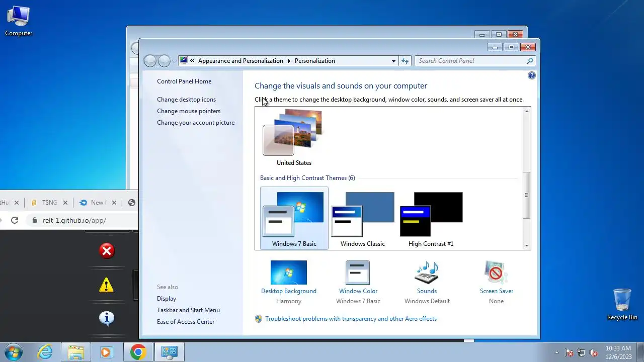This screenshot has width=644, height=362.
Task: Open Display under See also
Action: [167, 299]
